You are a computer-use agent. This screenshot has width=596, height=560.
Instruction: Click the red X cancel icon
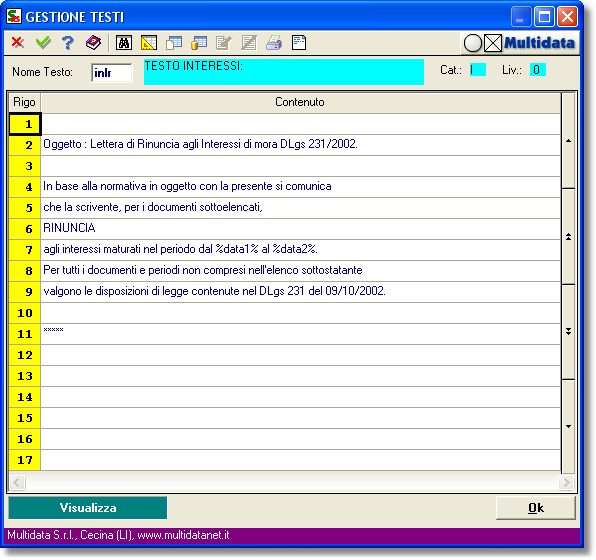17,42
